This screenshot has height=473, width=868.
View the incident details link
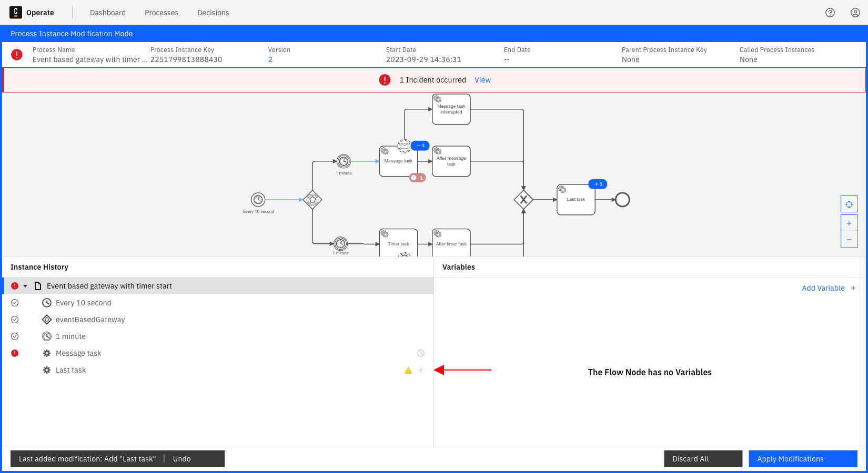tap(482, 80)
